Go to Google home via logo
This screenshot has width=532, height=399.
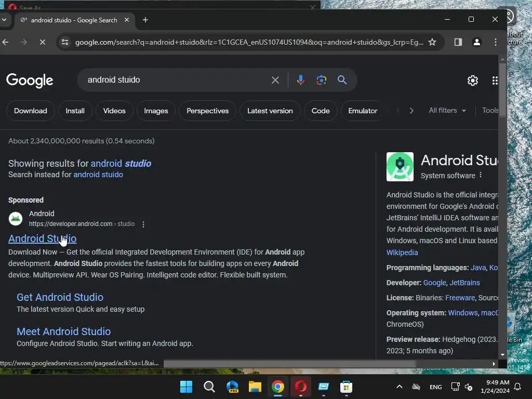(30, 81)
